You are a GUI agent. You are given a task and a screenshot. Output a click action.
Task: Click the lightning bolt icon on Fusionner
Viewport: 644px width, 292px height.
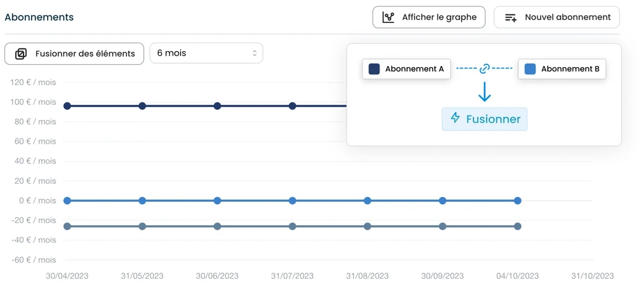coord(455,118)
